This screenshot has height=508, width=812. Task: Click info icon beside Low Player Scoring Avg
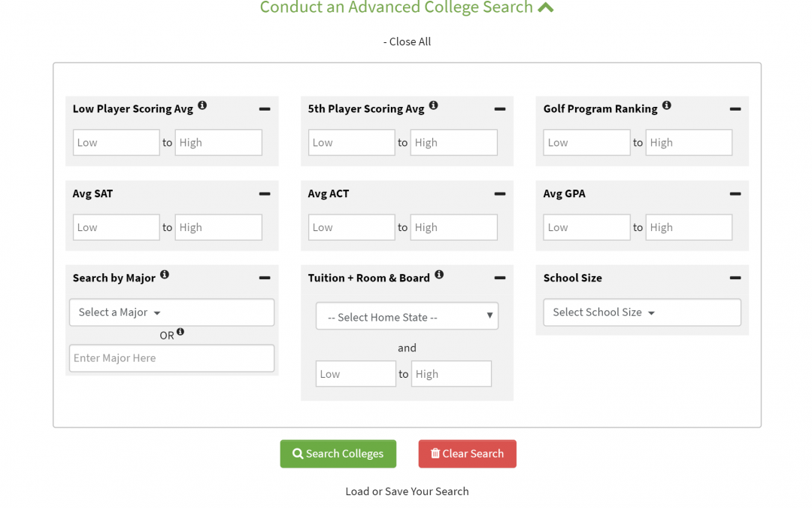[202, 106]
